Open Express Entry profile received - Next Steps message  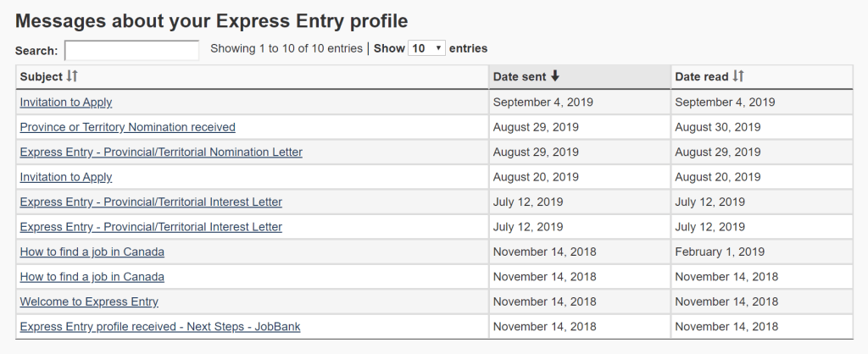tap(159, 327)
